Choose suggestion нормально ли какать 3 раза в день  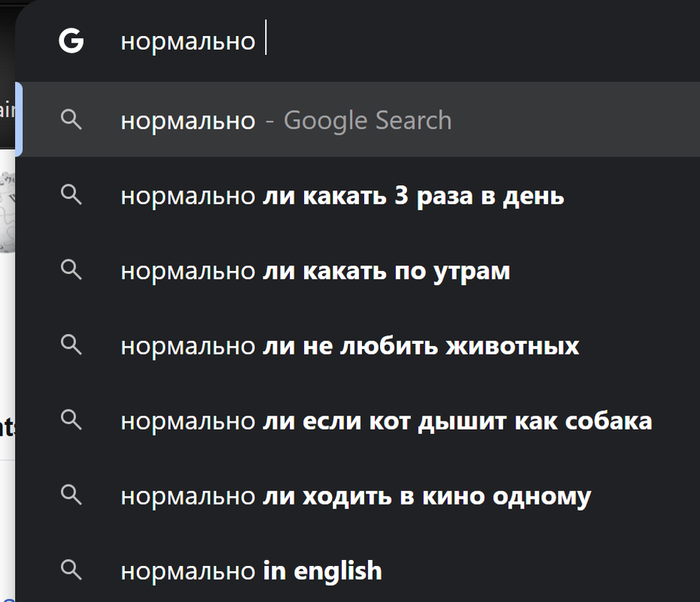pyautogui.click(x=358, y=195)
